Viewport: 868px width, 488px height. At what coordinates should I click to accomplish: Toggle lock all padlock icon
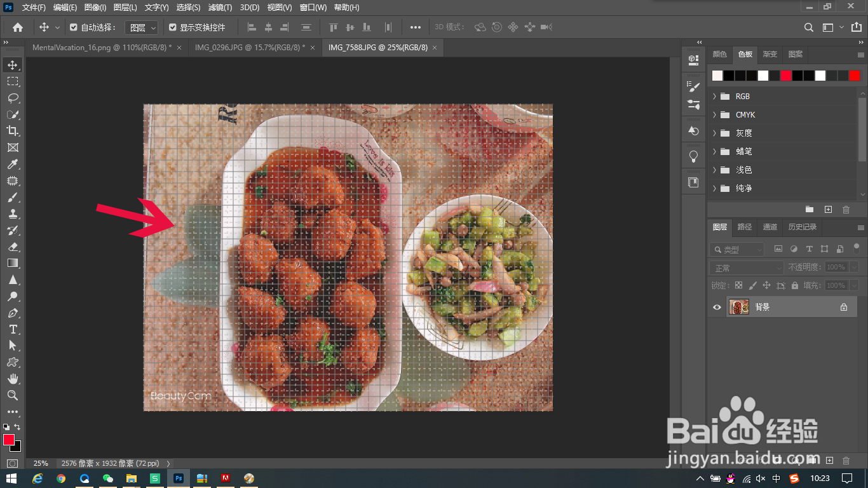[795, 285]
